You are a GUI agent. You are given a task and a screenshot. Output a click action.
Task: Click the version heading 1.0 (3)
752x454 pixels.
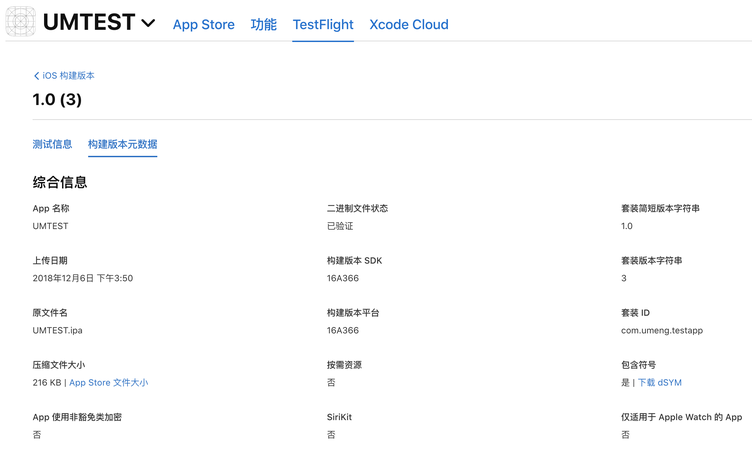click(57, 100)
